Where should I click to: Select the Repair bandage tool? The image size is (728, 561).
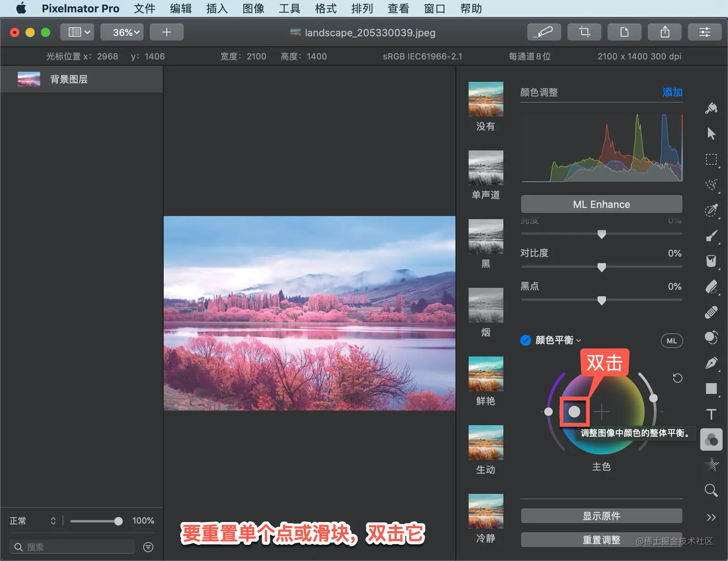pos(711,312)
